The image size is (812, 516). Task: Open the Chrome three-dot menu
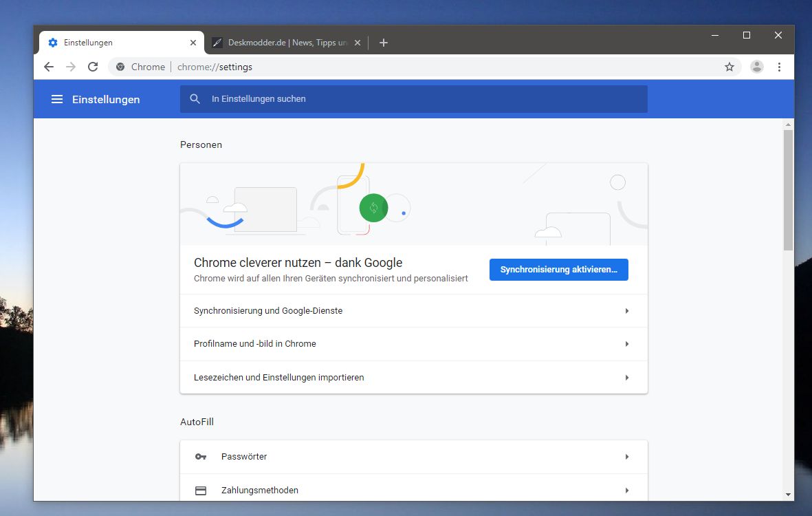779,67
